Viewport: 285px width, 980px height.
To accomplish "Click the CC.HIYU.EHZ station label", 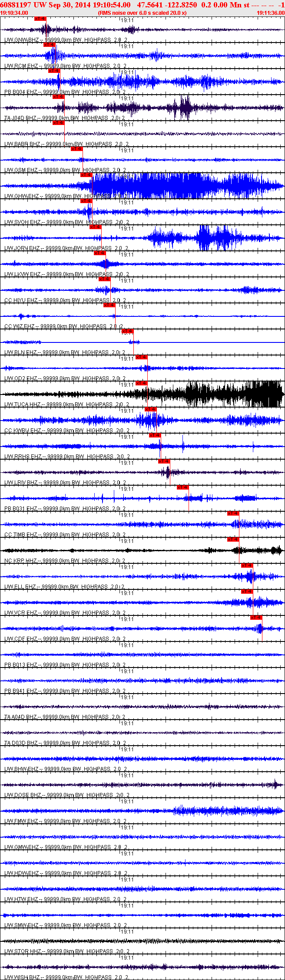I will pyautogui.click(x=21, y=300).
